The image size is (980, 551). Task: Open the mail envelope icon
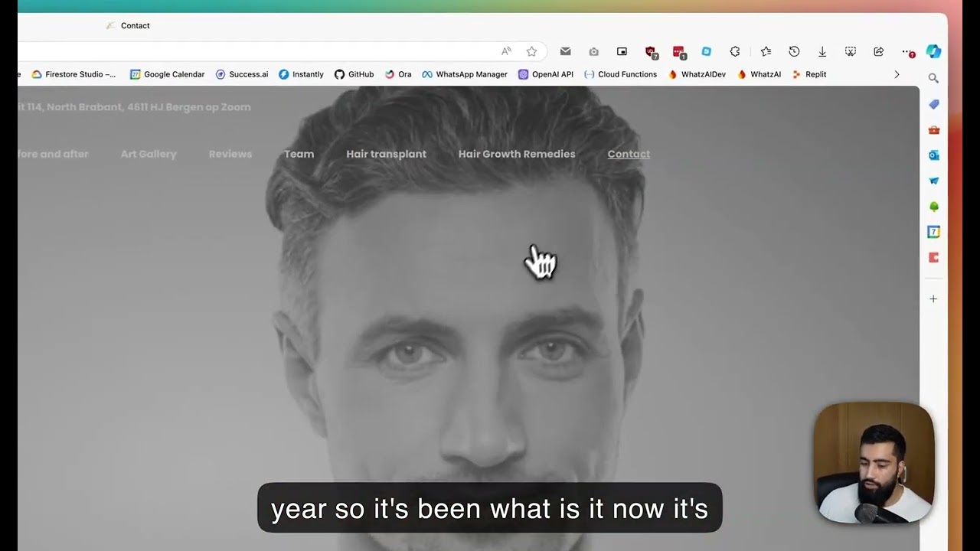tap(565, 51)
